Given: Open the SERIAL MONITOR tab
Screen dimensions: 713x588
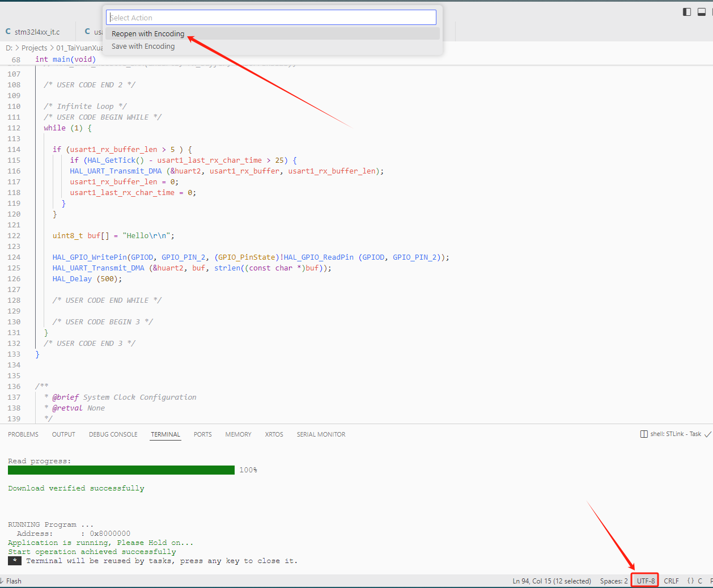Looking at the screenshot, I should (x=321, y=434).
